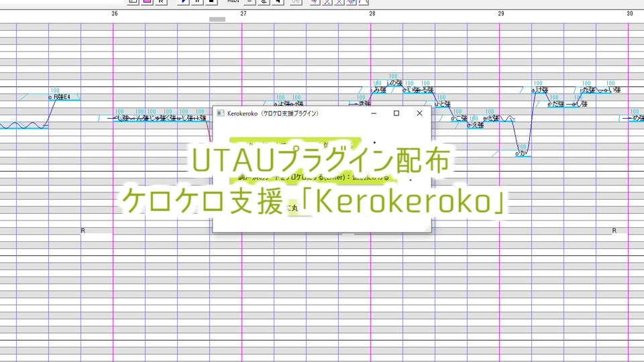This screenshot has height=362, width=644.
Task: Select the note labeled 'o え強'
Action: tap(475, 125)
